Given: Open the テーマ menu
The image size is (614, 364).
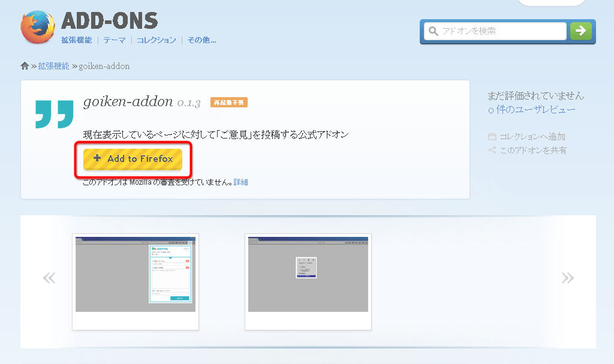Looking at the screenshot, I should tap(115, 40).
